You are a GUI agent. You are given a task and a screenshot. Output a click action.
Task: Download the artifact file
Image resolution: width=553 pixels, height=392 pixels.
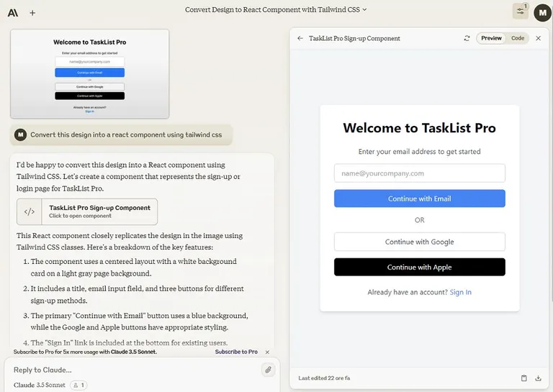pos(538,378)
